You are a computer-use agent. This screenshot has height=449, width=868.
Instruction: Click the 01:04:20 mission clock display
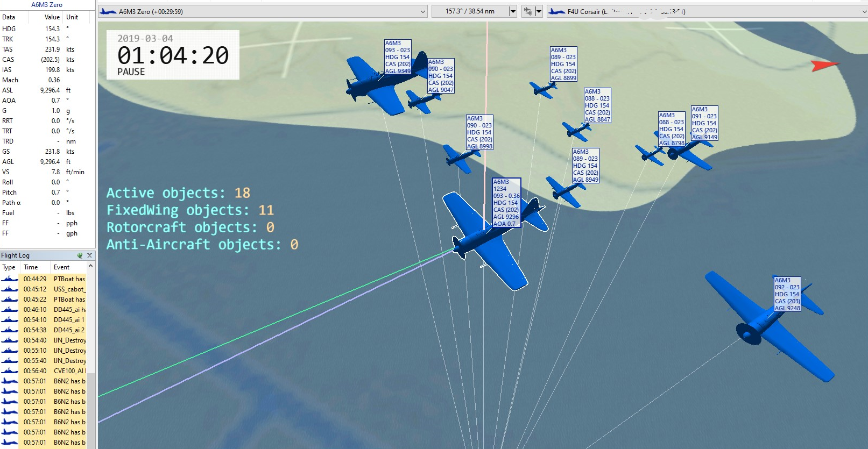173,55
